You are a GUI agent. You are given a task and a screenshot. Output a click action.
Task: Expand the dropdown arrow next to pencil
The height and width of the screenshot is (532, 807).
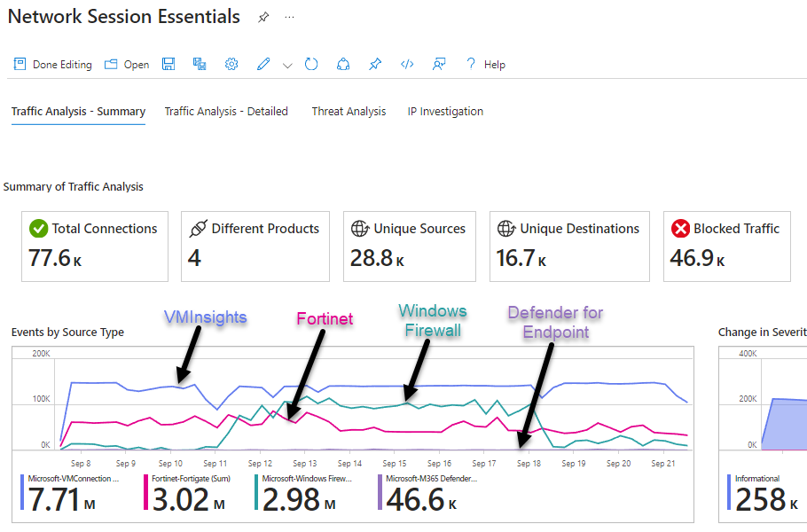click(287, 66)
